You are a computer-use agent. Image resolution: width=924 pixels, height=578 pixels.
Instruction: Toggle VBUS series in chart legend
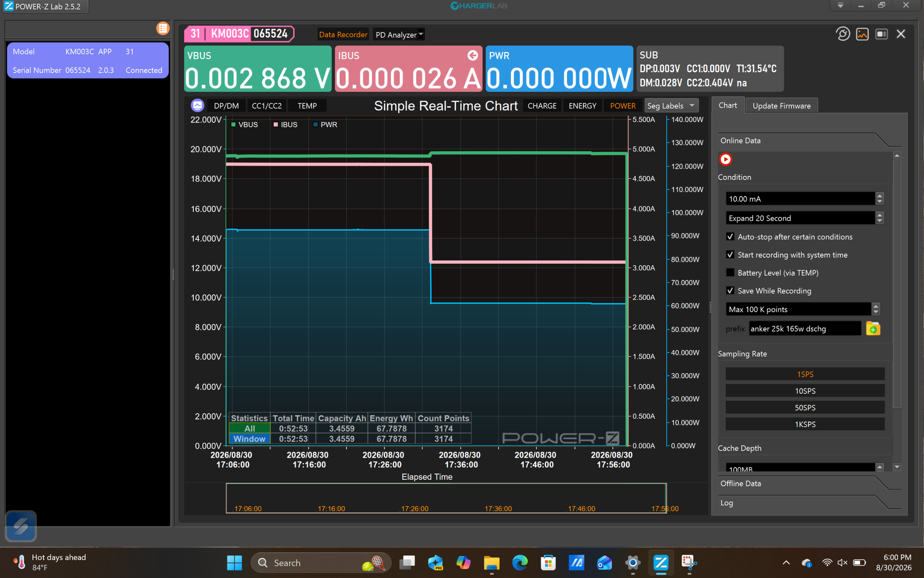[x=244, y=124]
